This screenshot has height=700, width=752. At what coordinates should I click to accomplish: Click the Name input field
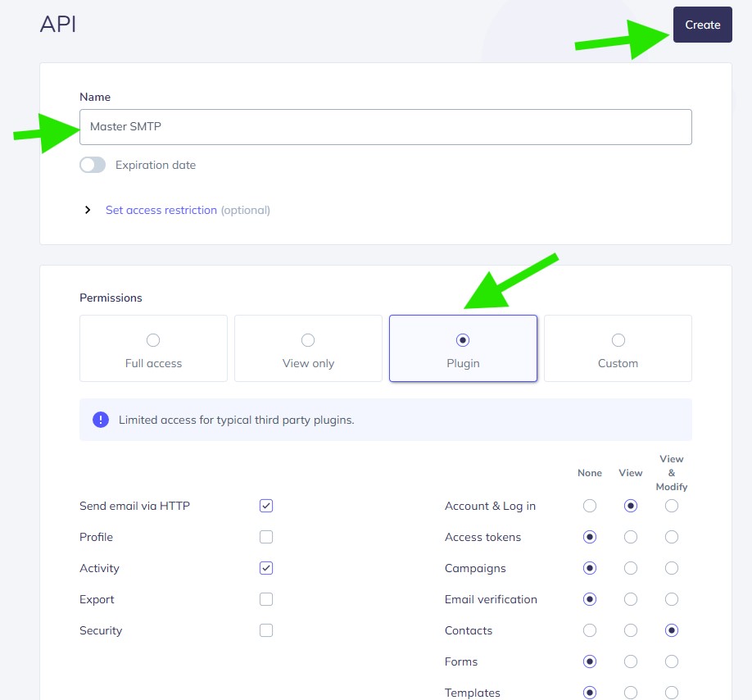[x=385, y=127]
